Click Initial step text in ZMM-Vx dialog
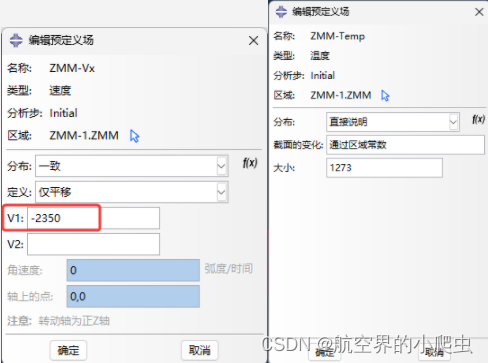488x363 pixels. [63, 113]
